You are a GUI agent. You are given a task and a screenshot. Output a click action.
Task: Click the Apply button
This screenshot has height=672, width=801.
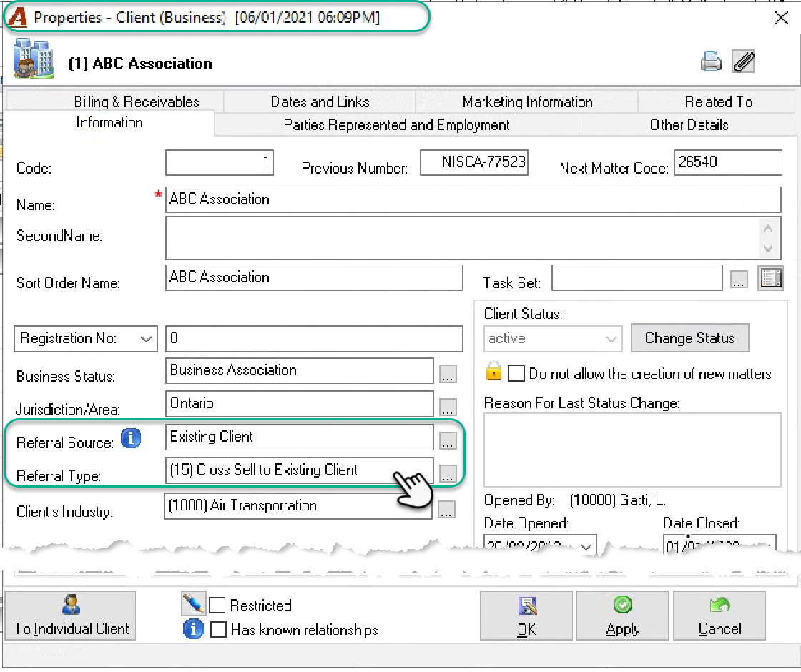pos(622,616)
